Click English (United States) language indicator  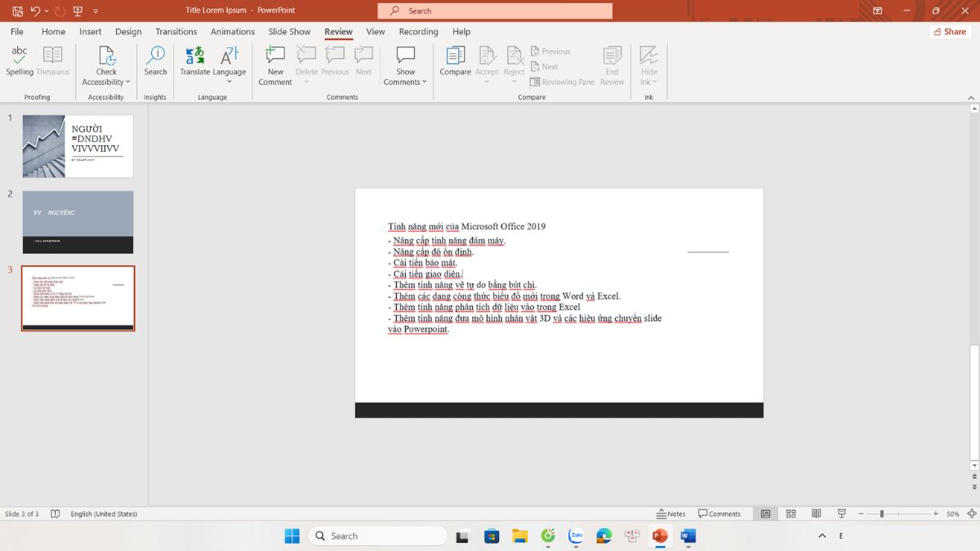104,513
